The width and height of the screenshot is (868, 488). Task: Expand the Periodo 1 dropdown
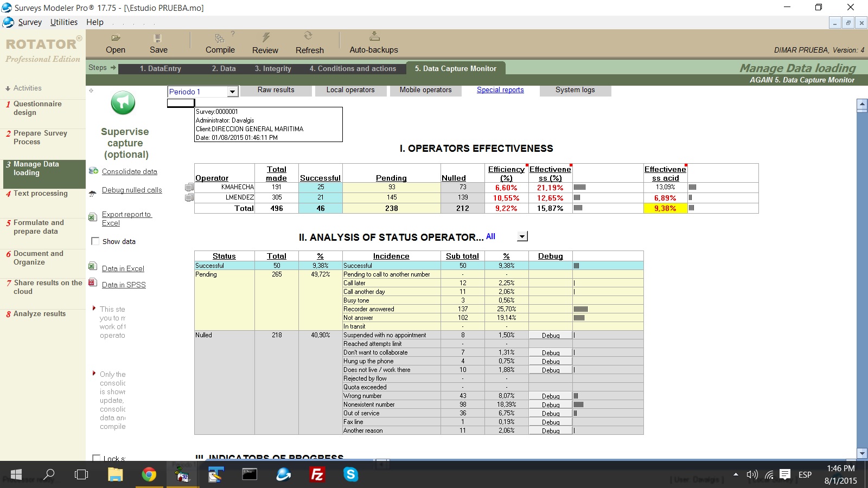pos(232,92)
